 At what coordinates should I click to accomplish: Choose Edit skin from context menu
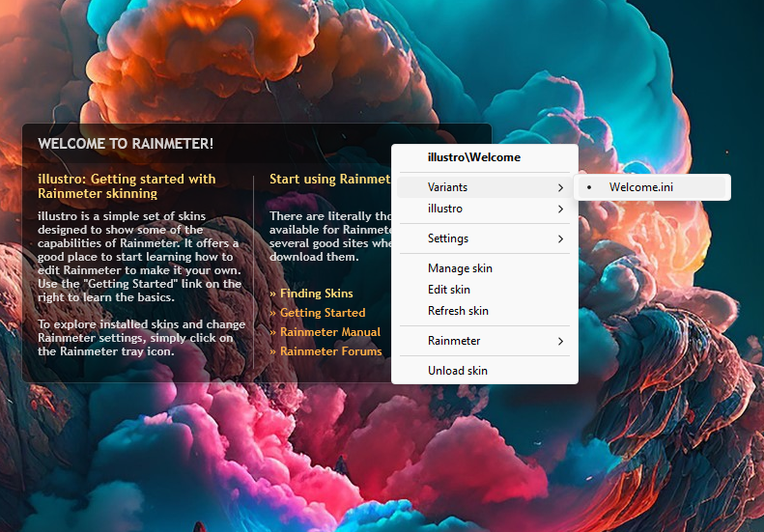tap(484, 290)
